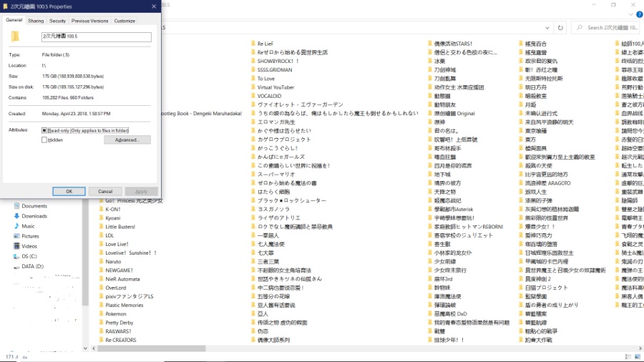Switch to large icons view in status bar

point(638,357)
